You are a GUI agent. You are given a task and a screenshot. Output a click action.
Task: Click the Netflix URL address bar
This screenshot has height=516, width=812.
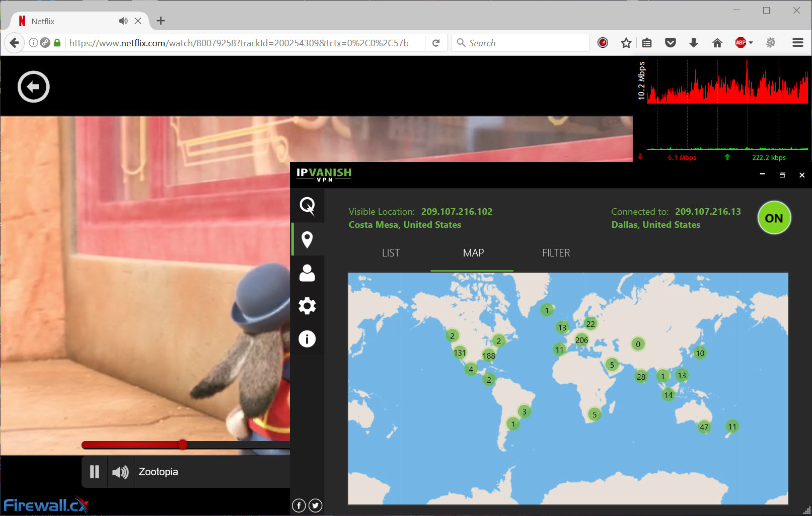tap(239, 43)
